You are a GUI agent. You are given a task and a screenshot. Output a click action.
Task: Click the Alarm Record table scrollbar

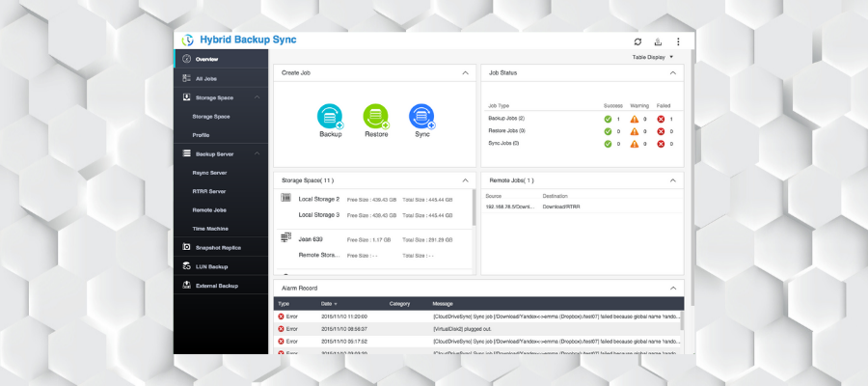point(682,320)
